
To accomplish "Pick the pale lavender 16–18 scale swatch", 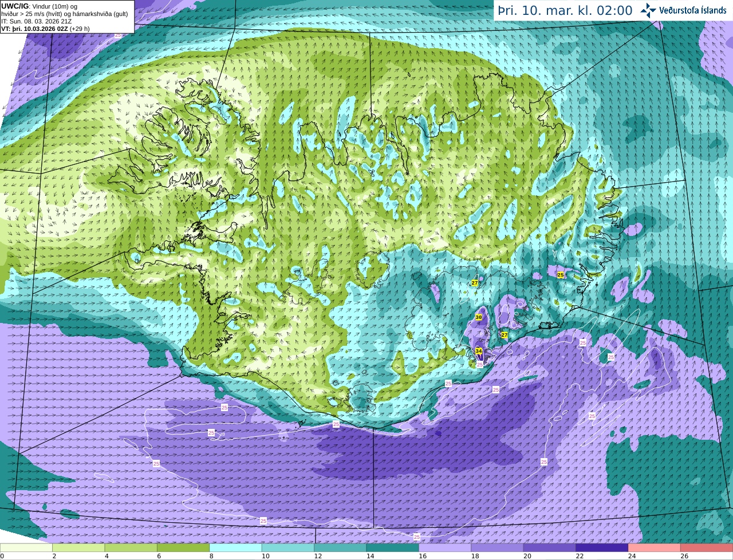I will click(445, 547).
